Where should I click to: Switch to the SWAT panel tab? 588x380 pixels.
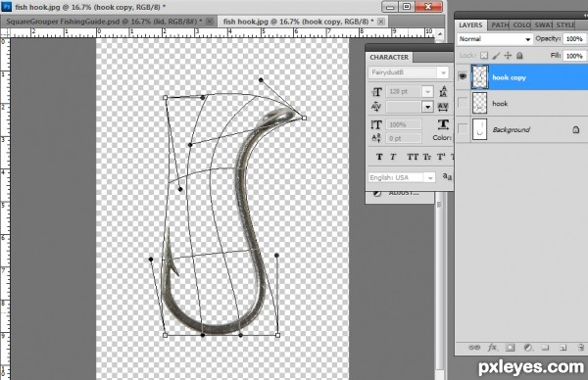coord(543,25)
